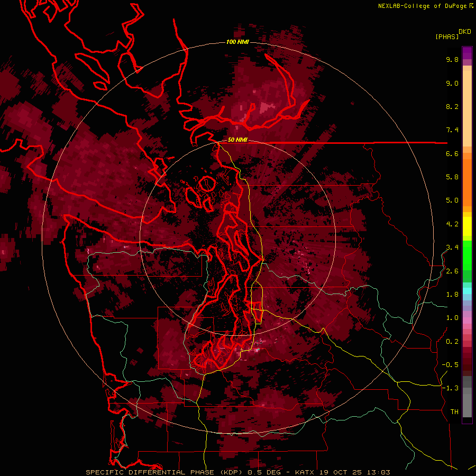Click the 7.4 value on color scale
Viewport: 476px width, 476px height.
pyautogui.click(x=452, y=130)
